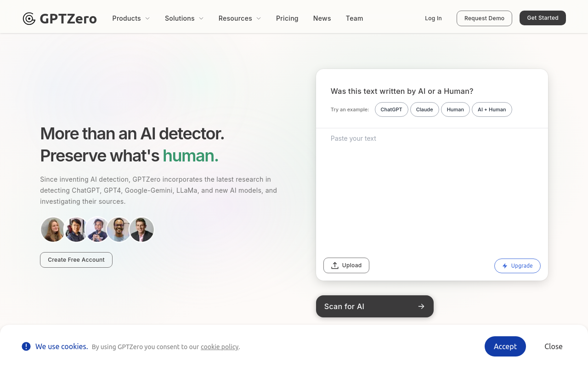
Task: Click the upload arrow icon
Action: (x=335, y=265)
